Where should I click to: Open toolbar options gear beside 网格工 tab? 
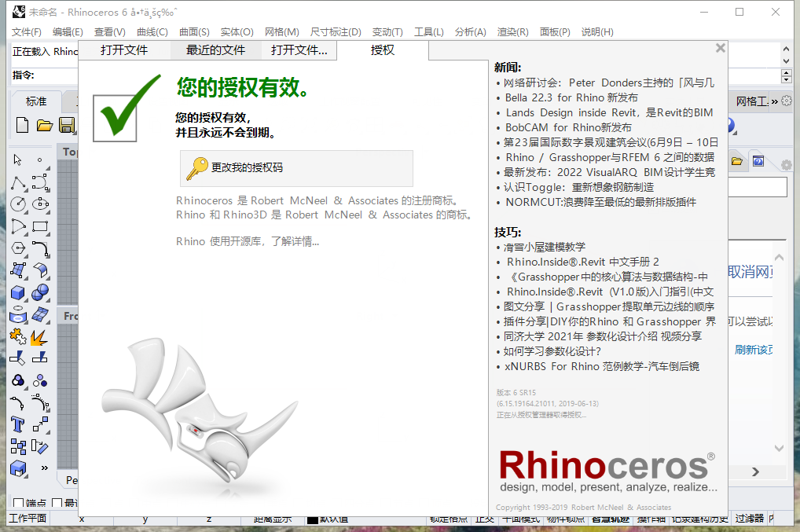tap(787, 101)
